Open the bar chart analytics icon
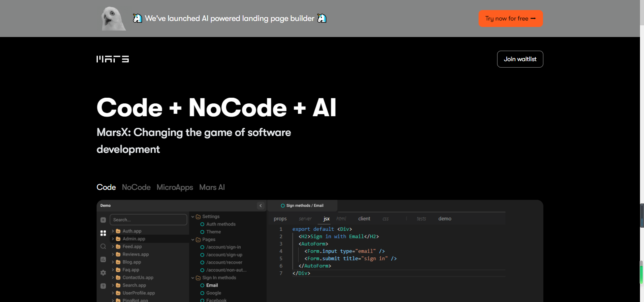 pos(103,259)
